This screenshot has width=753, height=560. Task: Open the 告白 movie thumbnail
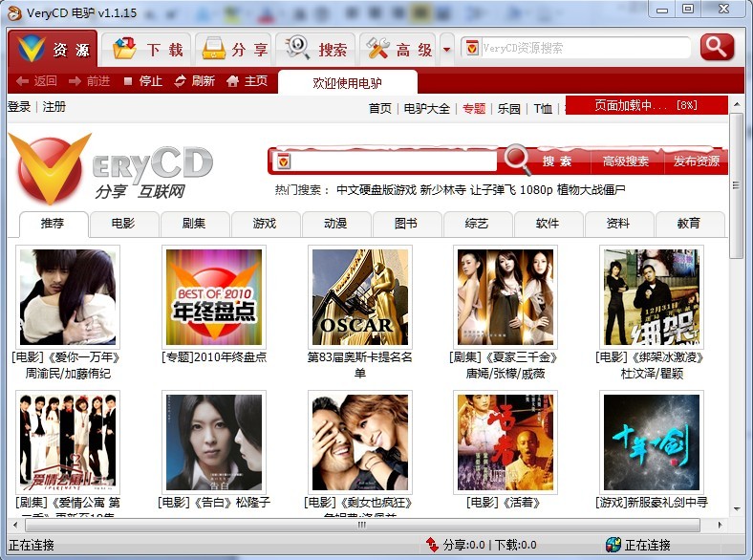click(214, 442)
